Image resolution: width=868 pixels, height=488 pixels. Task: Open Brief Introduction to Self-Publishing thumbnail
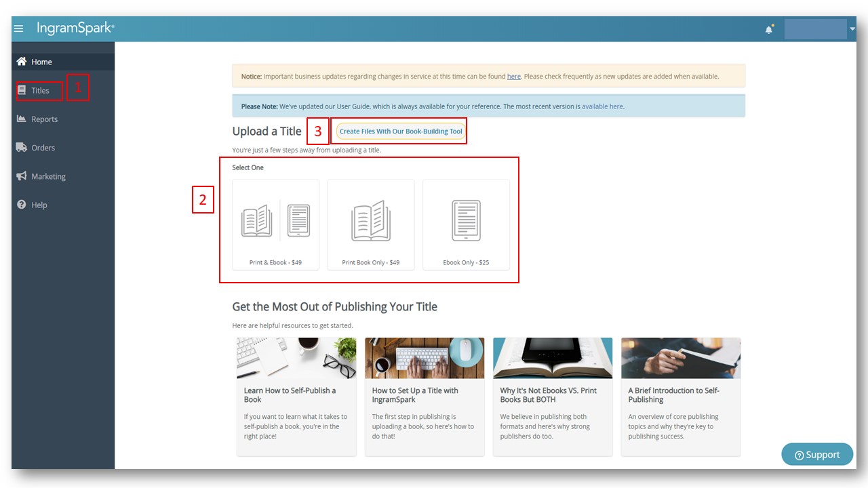[681, 358]
